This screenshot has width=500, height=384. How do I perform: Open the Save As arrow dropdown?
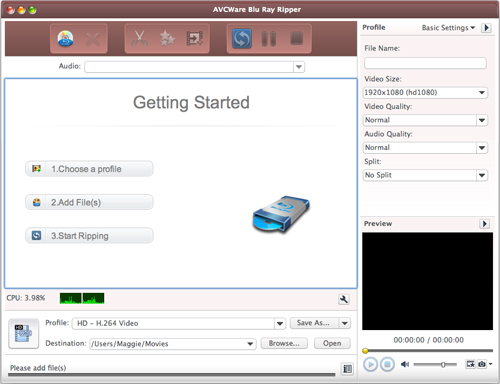[x=345, y=323]
